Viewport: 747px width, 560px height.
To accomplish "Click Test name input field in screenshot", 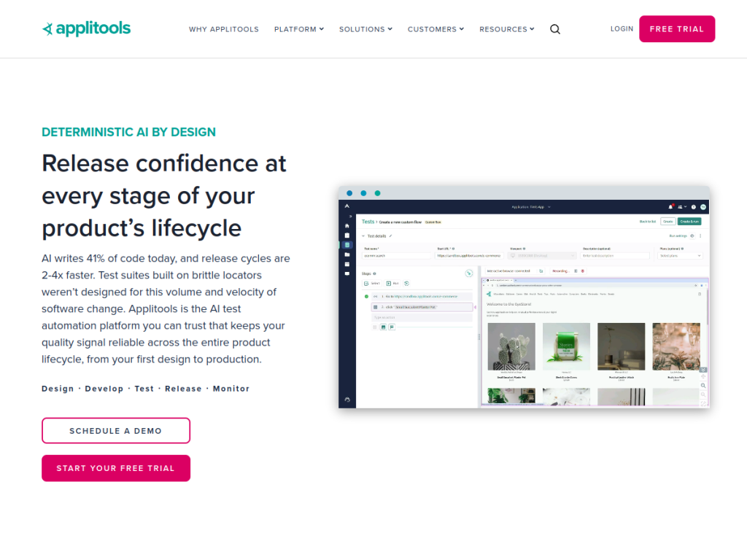I will pyautogui.click(x=396, y=256).
